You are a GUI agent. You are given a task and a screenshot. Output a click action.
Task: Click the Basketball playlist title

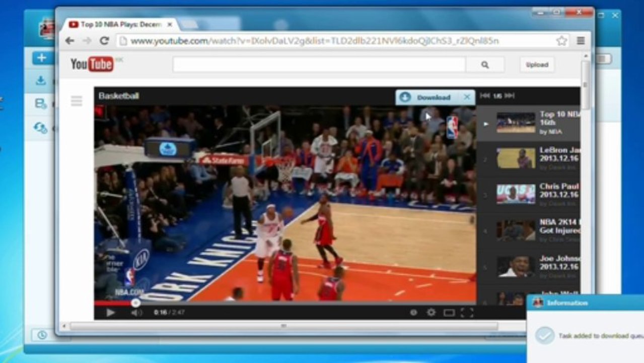tap(119, 96)
